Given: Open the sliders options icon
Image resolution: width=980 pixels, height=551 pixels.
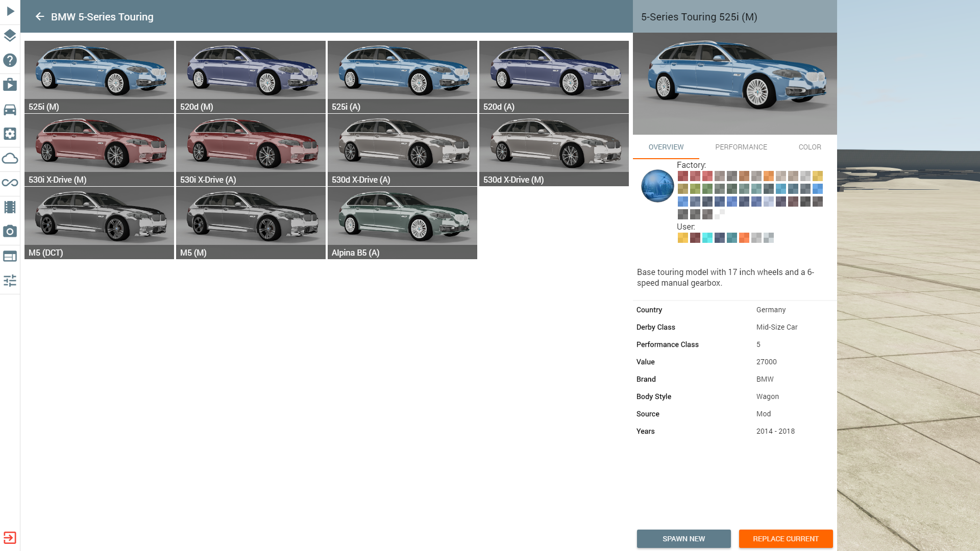Looking at the screenshot, I should pyautogui.click(x=10, y=281).
